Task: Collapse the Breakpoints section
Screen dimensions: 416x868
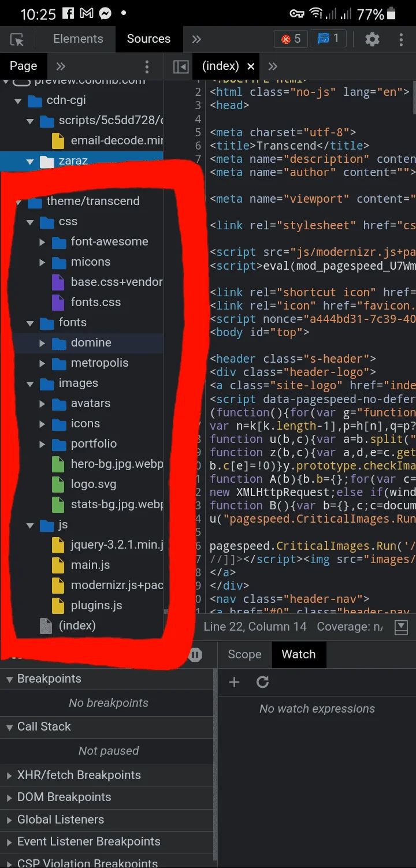Action: point(107,679)
